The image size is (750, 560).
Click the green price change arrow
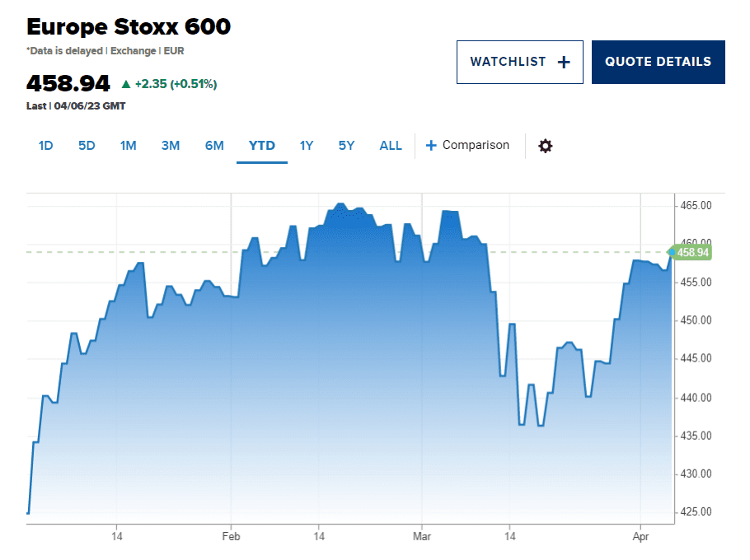pos(125,84)
